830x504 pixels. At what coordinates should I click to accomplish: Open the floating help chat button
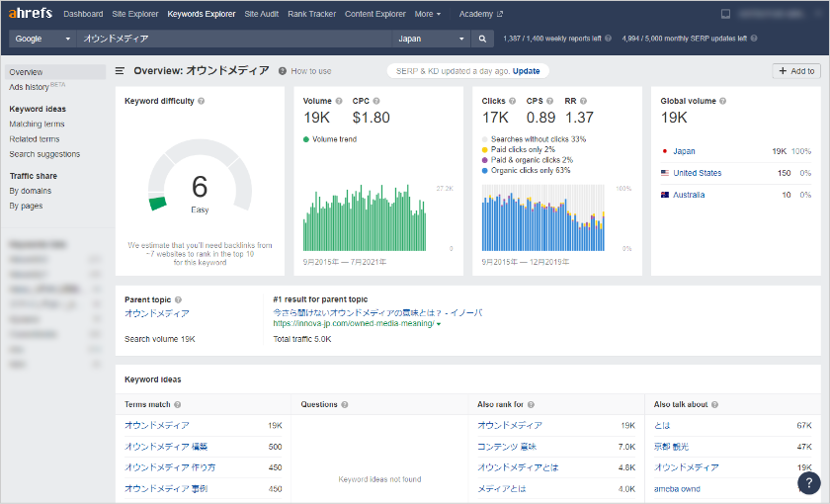click(x=809, y=482)
